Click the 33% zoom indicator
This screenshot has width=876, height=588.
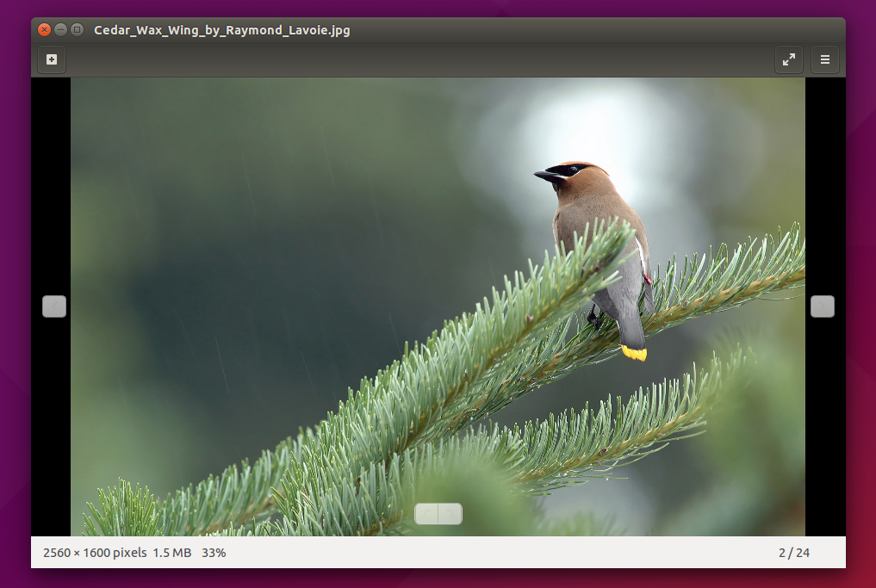click(215, 553)
